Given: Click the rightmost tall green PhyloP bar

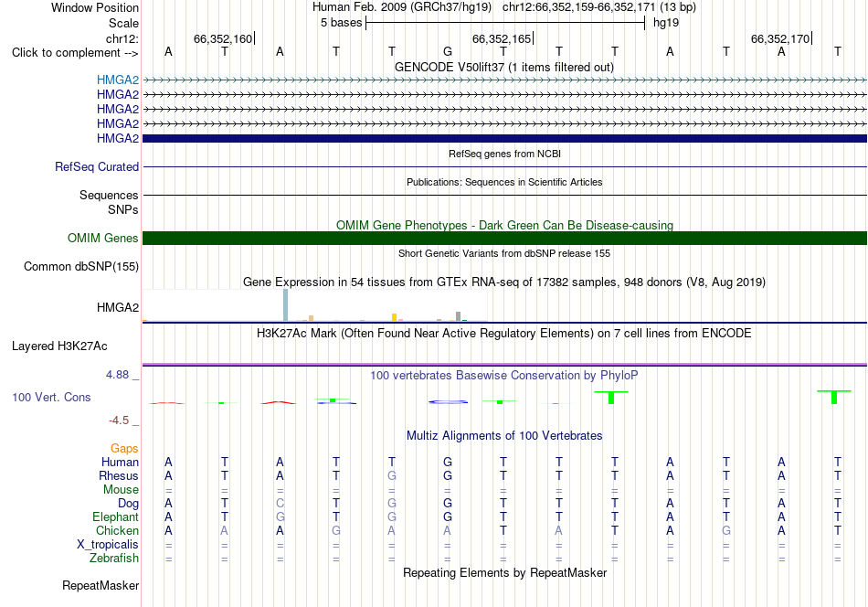Looking at the screenshot, I should [834, 397].
